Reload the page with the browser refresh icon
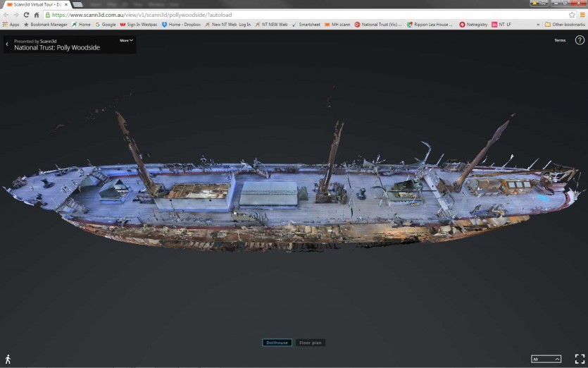 point(26,15)
